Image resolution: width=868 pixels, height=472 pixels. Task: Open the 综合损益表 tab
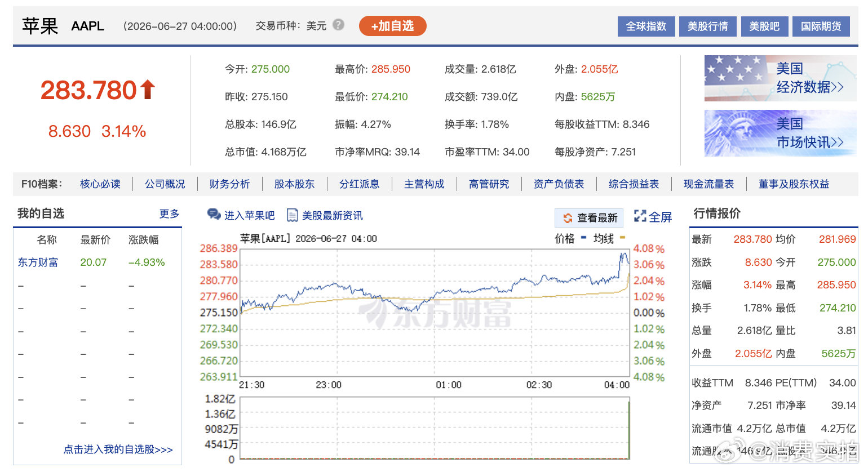634,184
